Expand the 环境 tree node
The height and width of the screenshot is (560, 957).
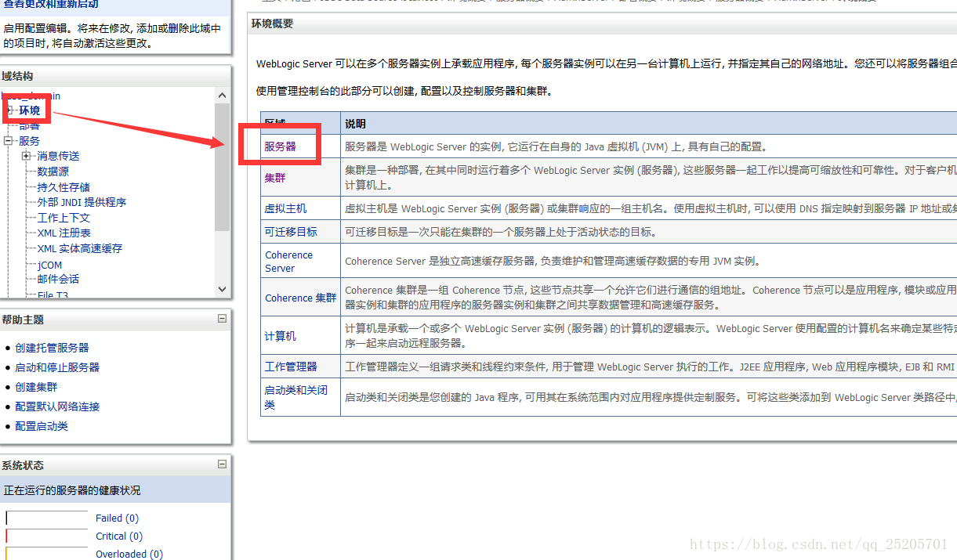point(9,110)
